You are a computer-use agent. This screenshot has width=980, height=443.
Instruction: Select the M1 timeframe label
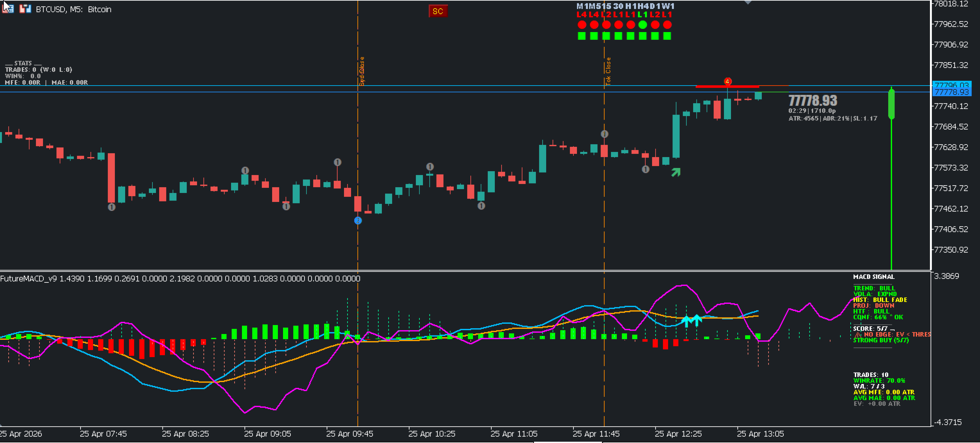tap(582, 6)
